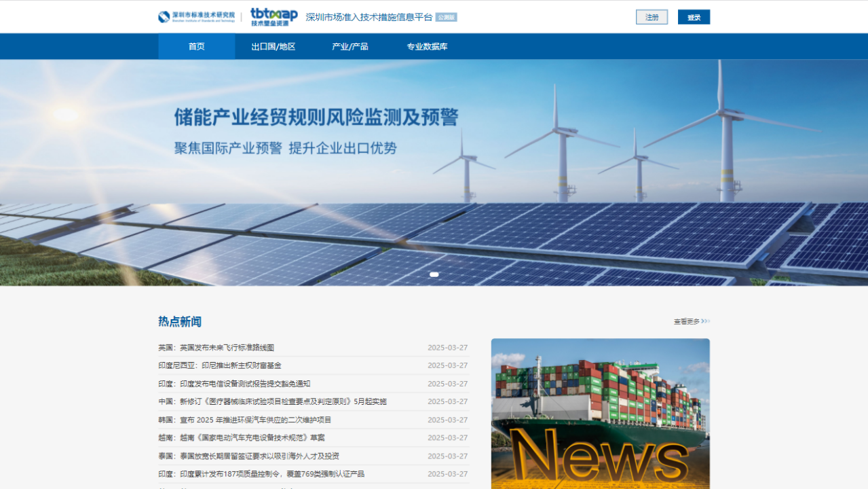
Task: Open the container ship News thumbnail
Action: tap(600, 413)
